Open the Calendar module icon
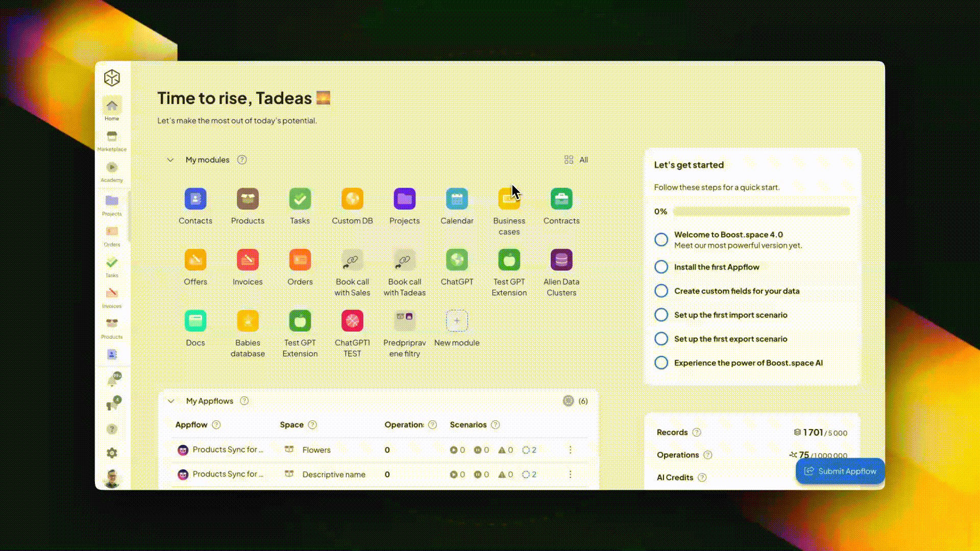Screen dimensions: 980x551 click(x=457, y=199)
